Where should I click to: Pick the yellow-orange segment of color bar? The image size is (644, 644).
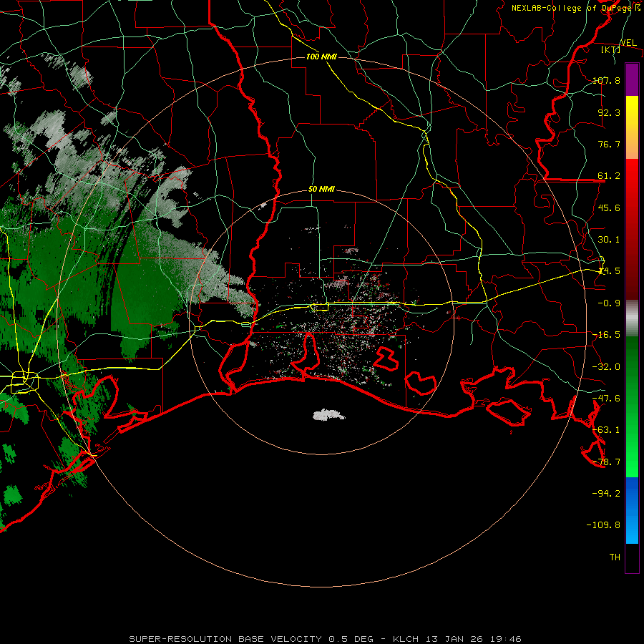(632, 127)
